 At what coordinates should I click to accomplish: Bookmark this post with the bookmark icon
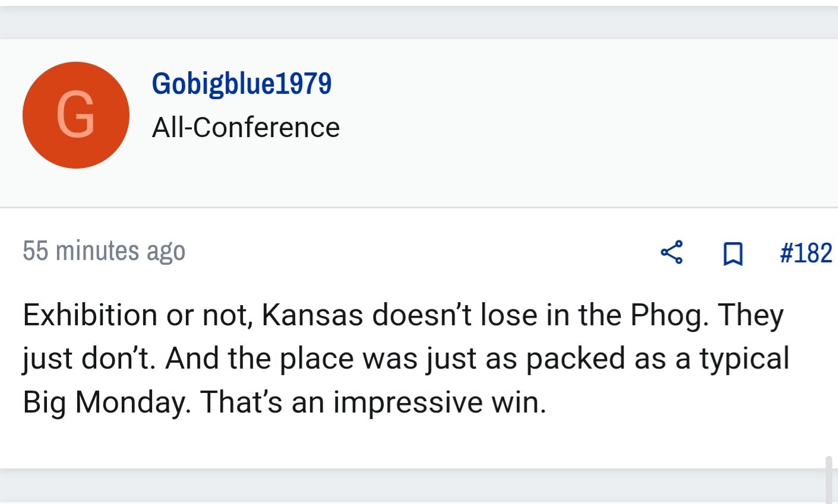pyautogui.click(x=733, y=253)
